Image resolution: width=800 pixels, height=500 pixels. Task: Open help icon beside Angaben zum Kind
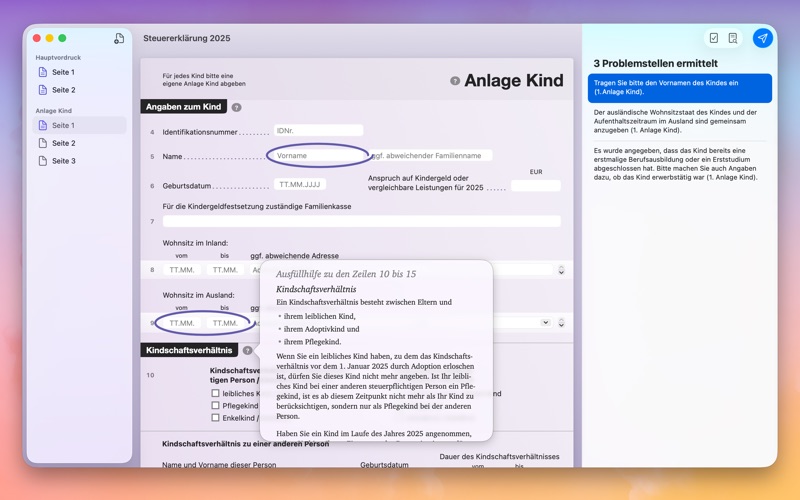tap(236, 107)
